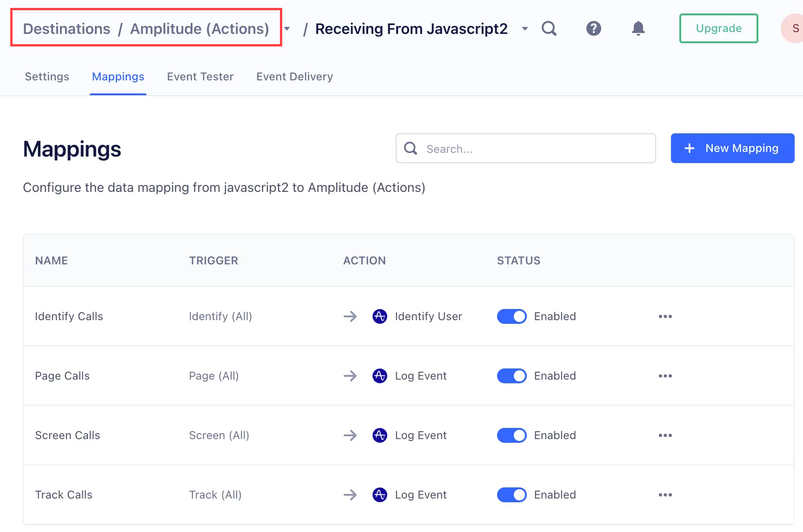Viewport: 803px width, 532px height.
Task: Open the Event Tester tab
Action: point(200,77)
